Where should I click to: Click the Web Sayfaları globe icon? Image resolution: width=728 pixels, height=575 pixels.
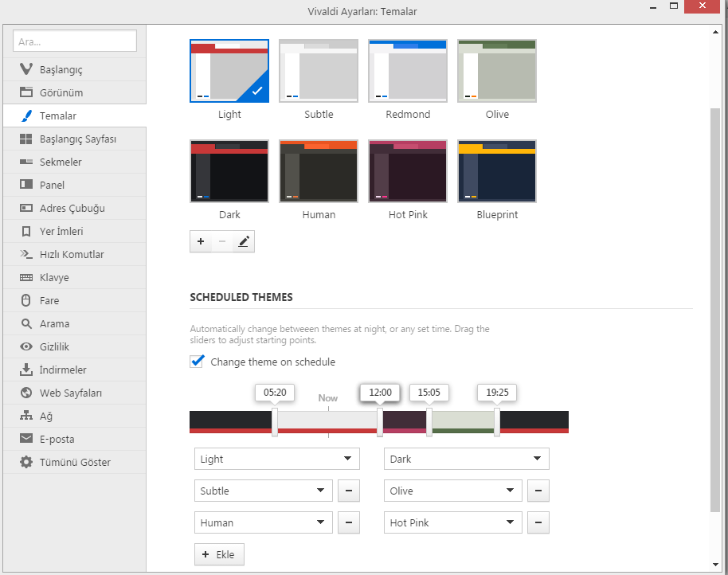click(26, 393)
